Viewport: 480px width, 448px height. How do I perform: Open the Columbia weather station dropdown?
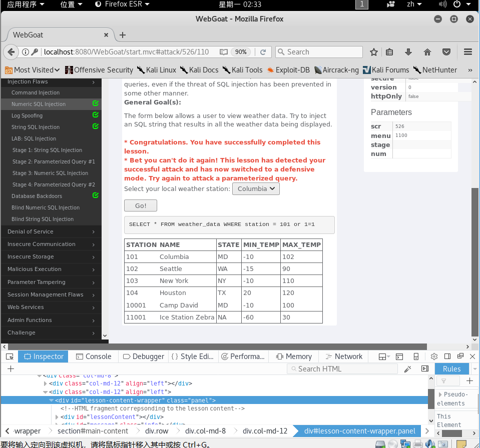pos(256,188)
